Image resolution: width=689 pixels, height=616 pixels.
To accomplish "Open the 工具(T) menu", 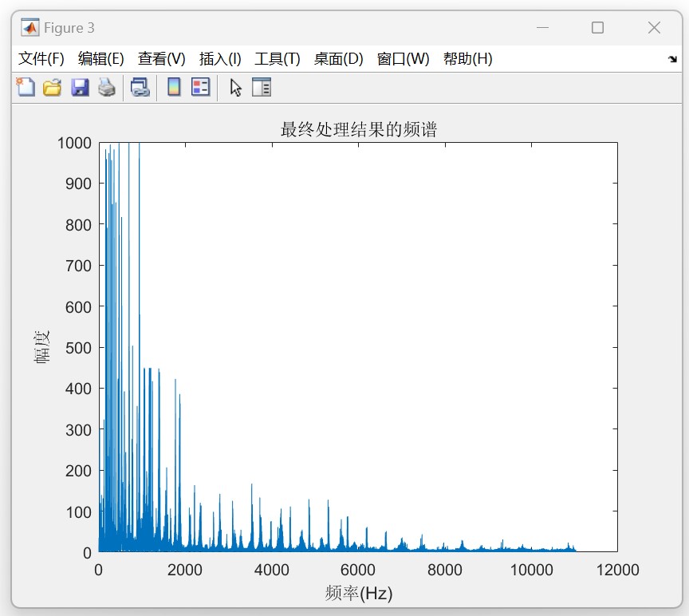I will tap(278, 59).
